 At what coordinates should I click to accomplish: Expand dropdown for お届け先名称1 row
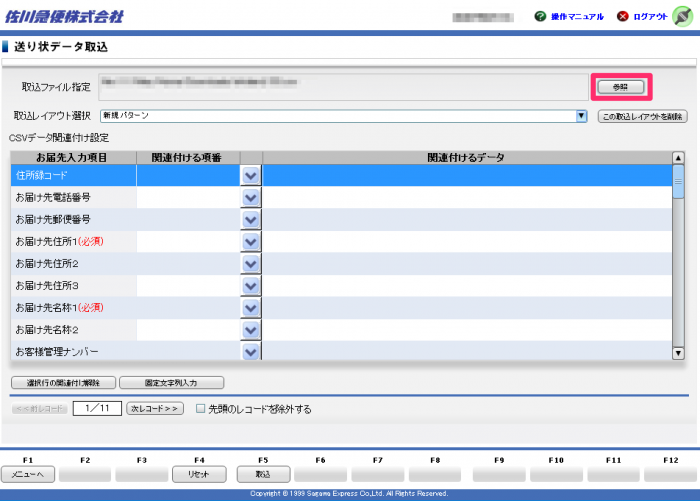point(251,308)
